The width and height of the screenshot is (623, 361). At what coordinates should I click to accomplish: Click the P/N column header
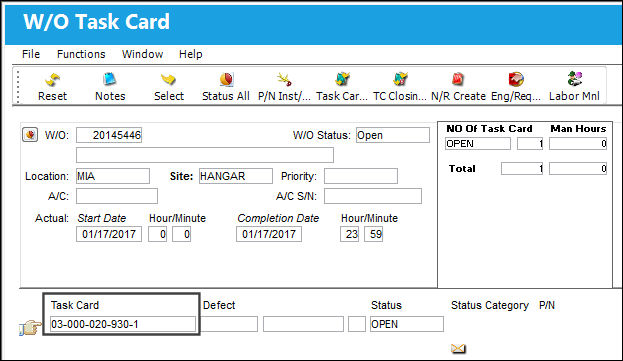[547, 305]
